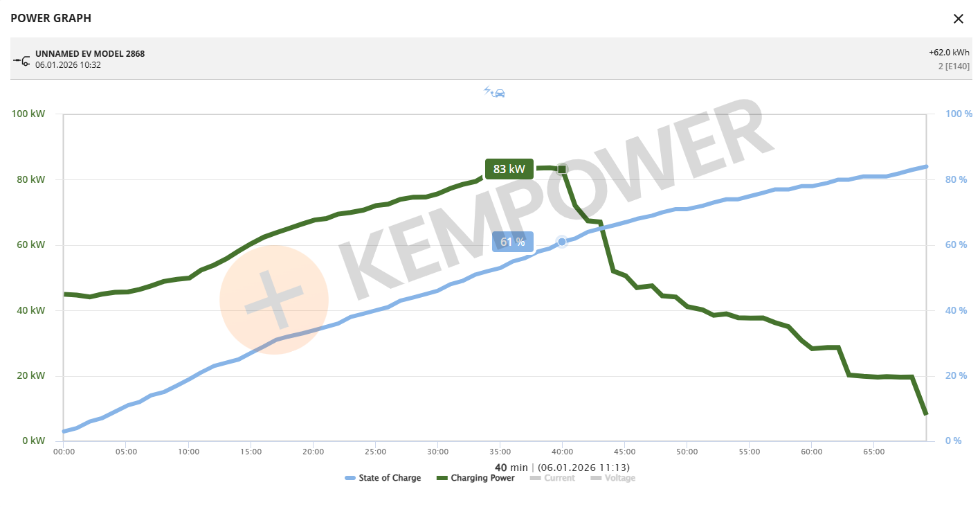Click the green square marker on power line

click(562, 169)
